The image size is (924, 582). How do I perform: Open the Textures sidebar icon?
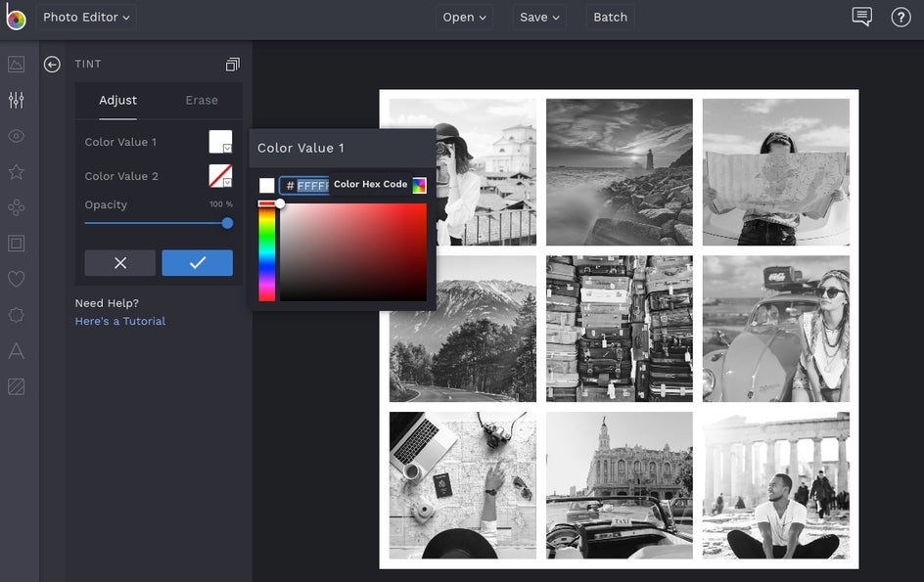click(x=16, y=386)
